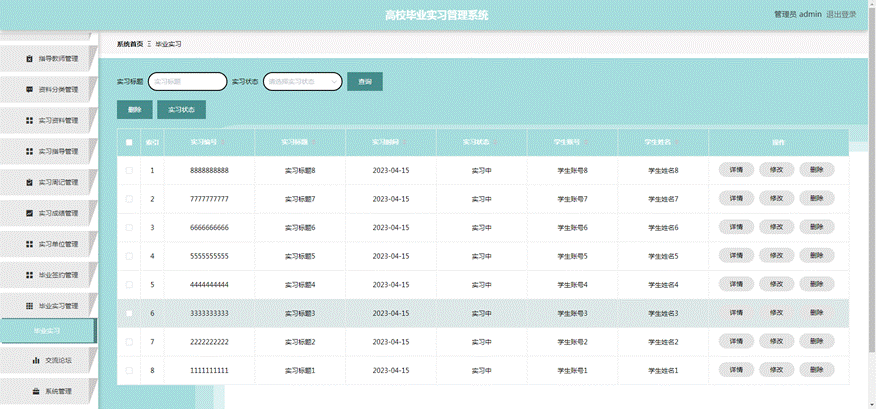Click the 交流论坛 bar chart icon
The image size is (876, 409).
[36, 360]
